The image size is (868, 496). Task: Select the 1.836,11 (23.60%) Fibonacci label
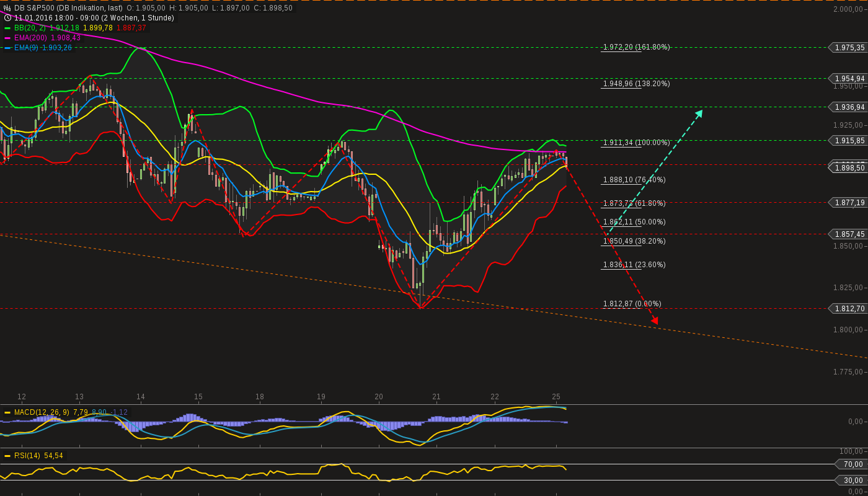(x=634, y=265)
